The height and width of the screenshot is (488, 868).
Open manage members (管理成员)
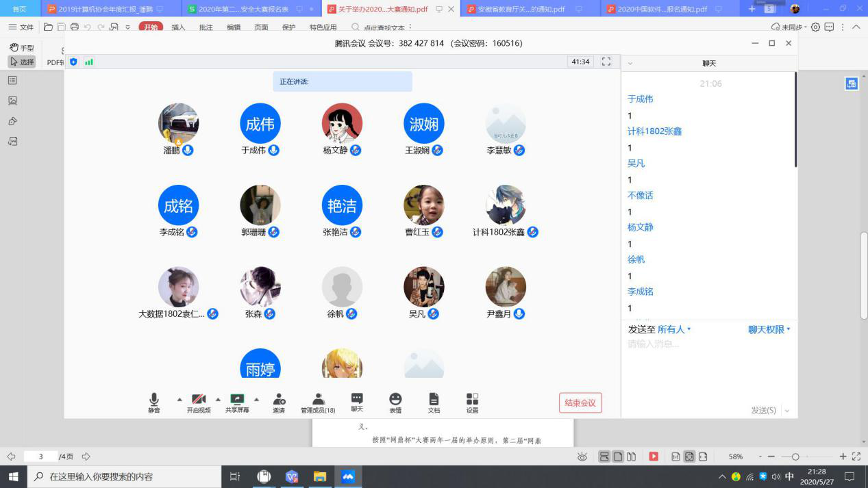[x=318, y=402]
